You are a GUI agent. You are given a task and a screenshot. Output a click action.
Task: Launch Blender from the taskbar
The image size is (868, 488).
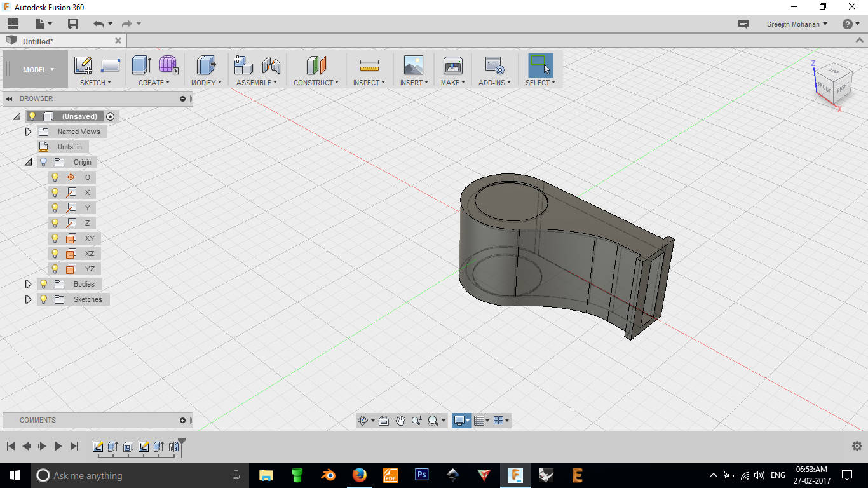pyautogui.click(x=328, y=475)
